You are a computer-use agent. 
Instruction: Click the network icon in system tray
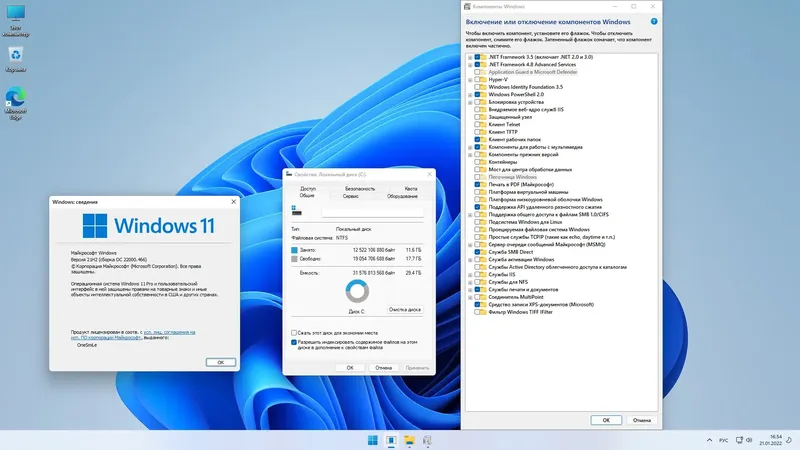tap(739, 440)
